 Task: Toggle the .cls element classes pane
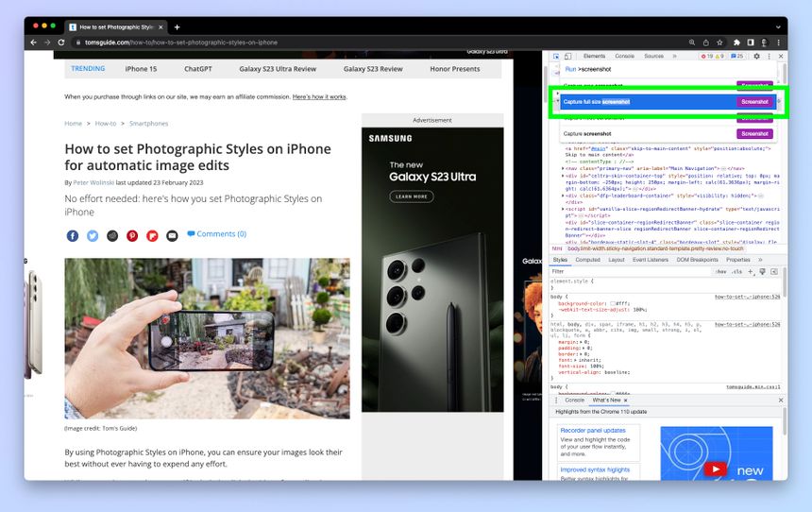pos(737,271)
